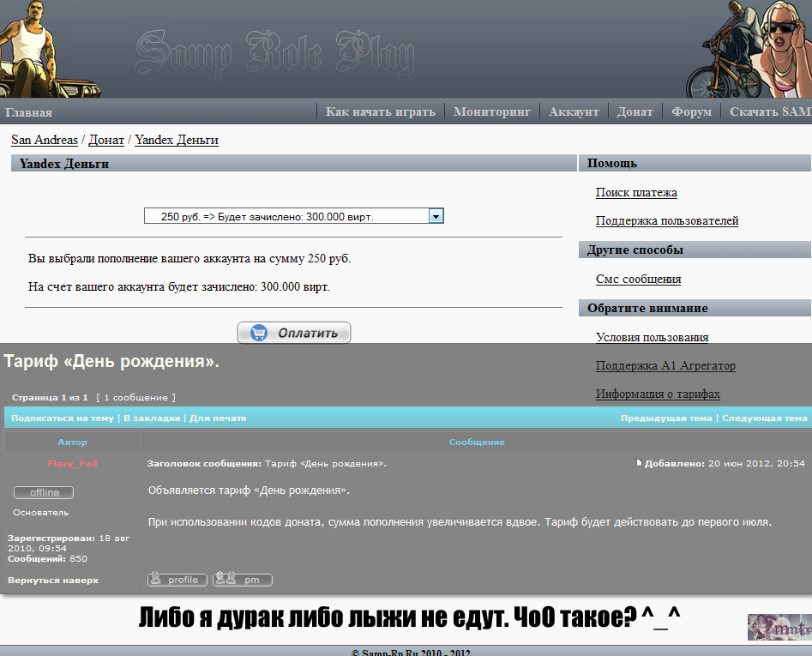The width and height of the screenshot is (812, 656).
Task: Click the Samp Role Play header logo
Action: (275, 53)
